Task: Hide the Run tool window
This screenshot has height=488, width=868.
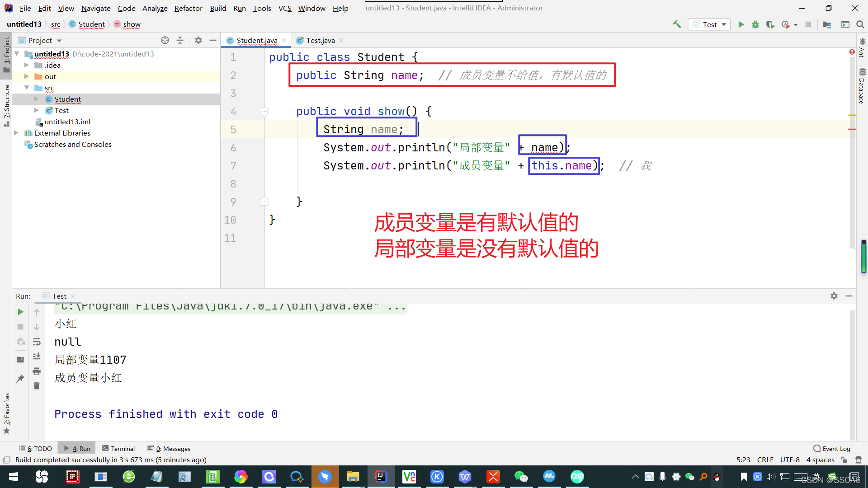Action: click(x=849, y=296)
